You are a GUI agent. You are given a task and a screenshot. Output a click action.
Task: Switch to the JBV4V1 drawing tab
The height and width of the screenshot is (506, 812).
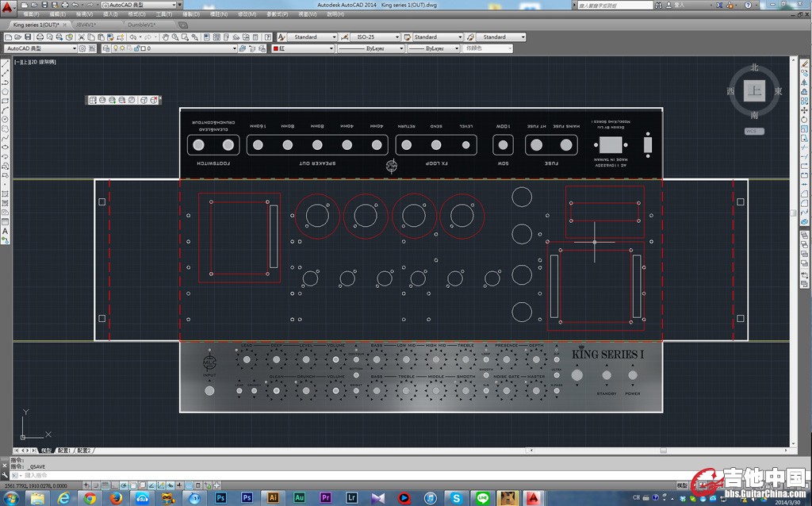click(x=86, y=25)
